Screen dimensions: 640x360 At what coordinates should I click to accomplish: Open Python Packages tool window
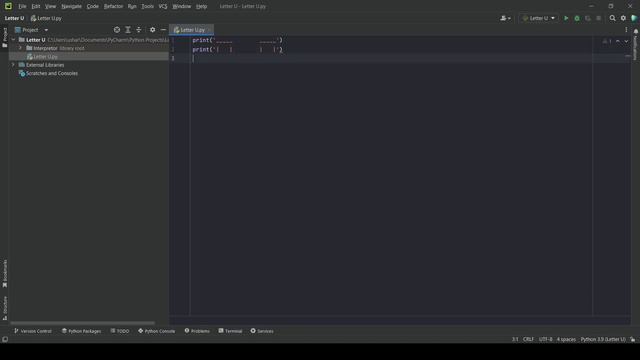pyautogui.click(x=81, y=331)
